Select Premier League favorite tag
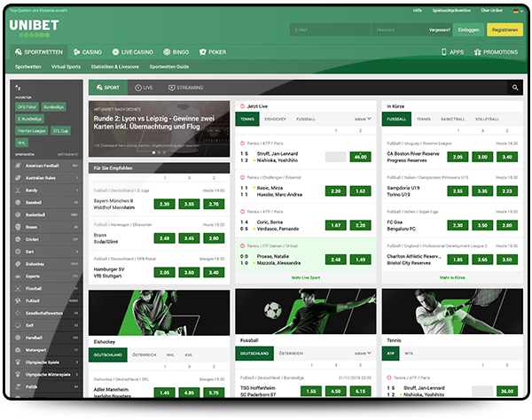 [x=32, y=131]
